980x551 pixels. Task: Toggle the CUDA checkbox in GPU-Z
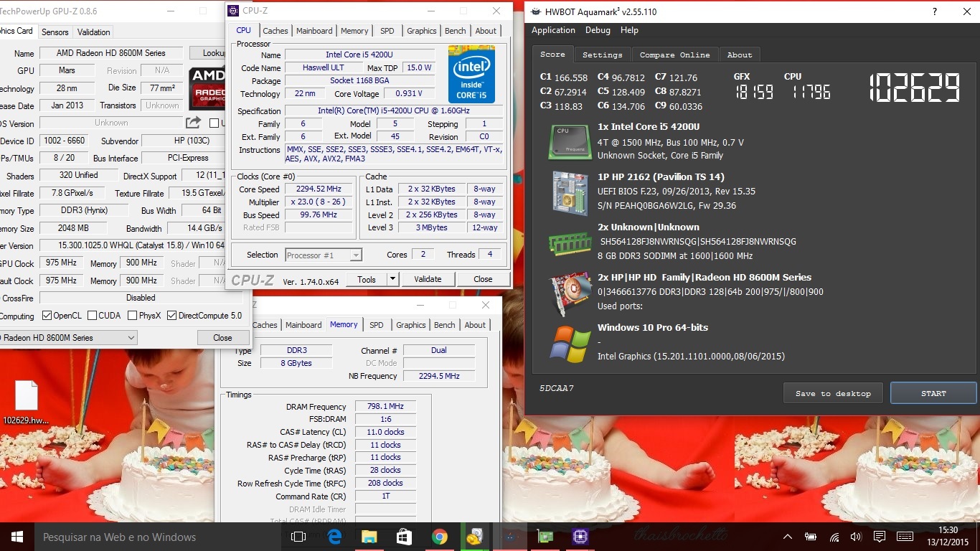tap(91, 316)
